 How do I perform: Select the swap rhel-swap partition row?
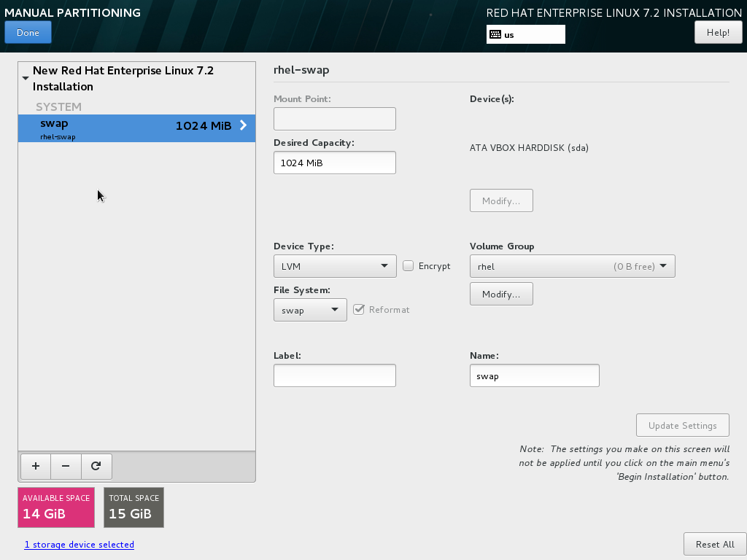point(136,128)
